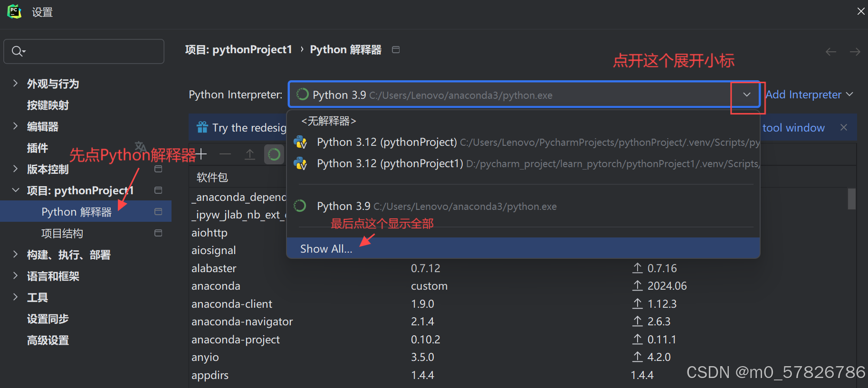
Task: Click the search magnifier icon in settings
Action: (18, 51)
